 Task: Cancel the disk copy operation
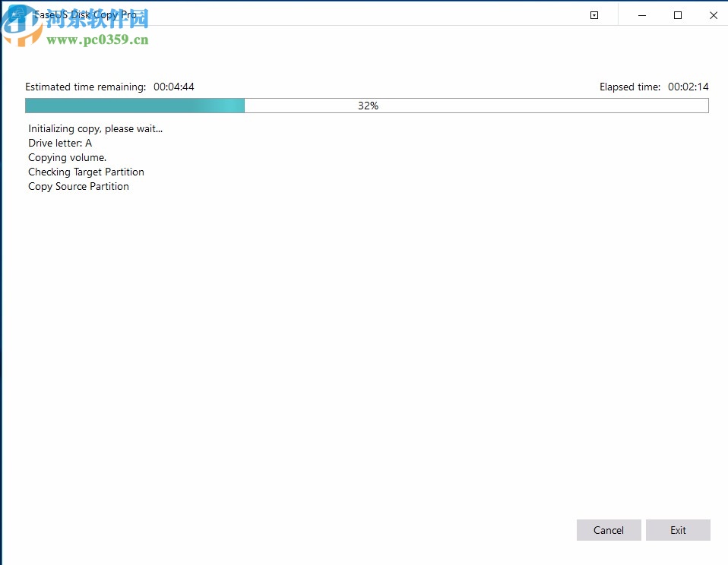click(x=608, y=530)
